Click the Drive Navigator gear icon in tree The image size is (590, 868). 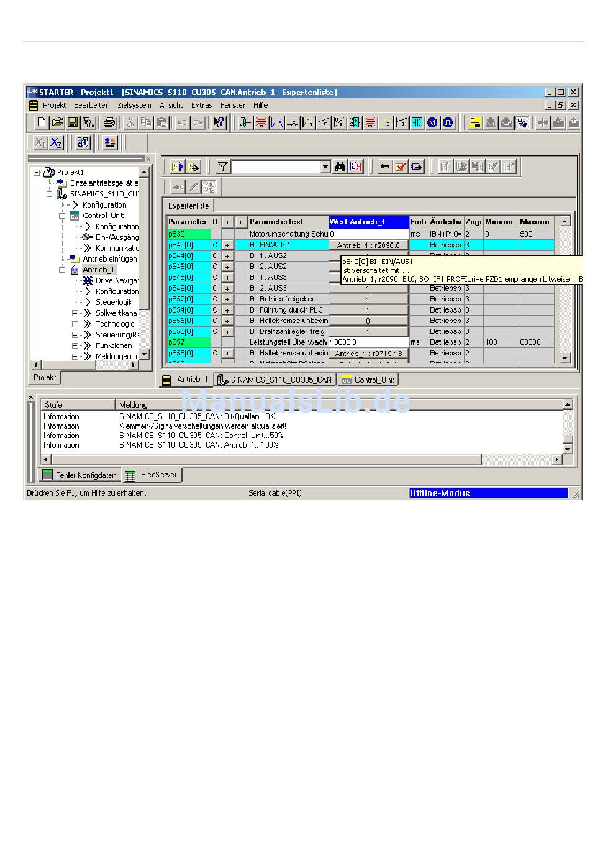tap(88, 281)
